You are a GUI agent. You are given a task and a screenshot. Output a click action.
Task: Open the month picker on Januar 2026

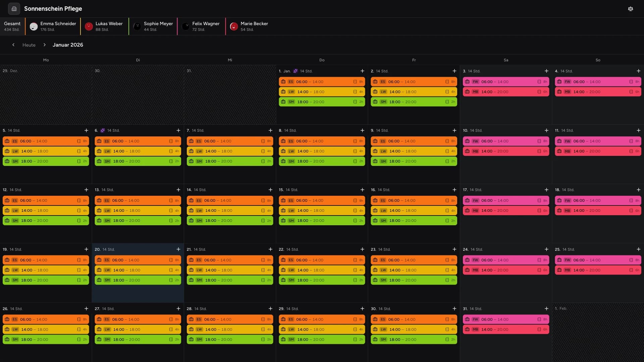(x=67, y=45)
